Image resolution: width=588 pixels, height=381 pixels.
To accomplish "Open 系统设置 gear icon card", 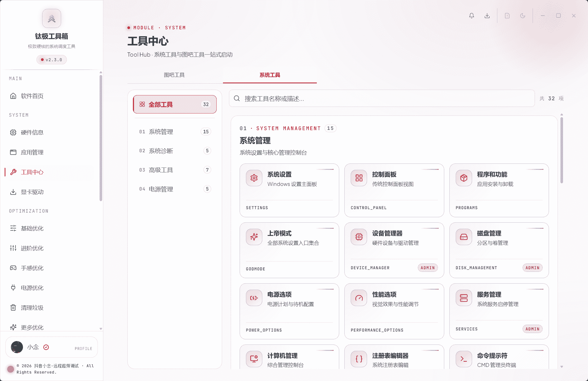I will coord(254,178).
